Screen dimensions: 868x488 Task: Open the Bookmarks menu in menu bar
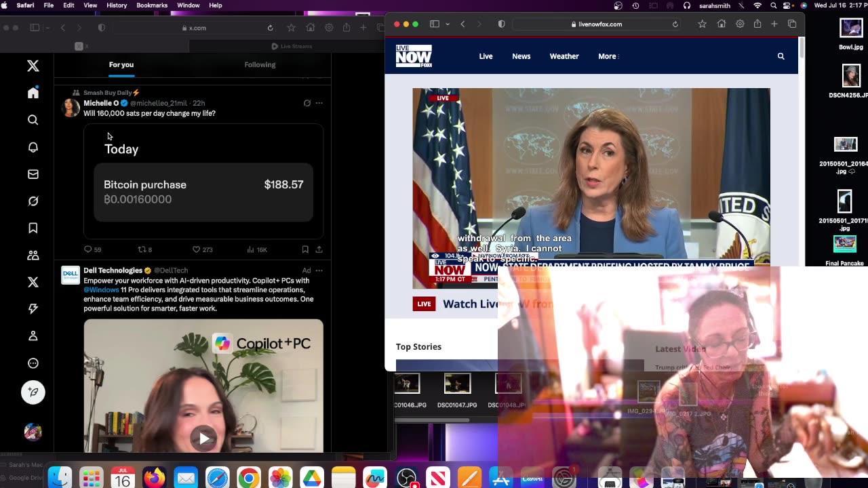pos(152,5)
